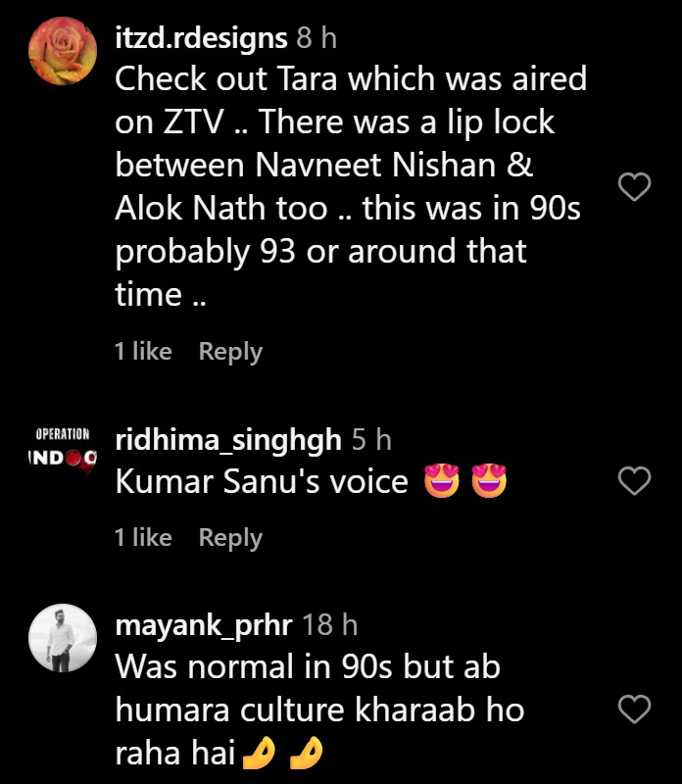The width and height of the screenshot is (682, 784).
Task: Tap the heart on mayank_prhr's comment
Action: point(637,708)
